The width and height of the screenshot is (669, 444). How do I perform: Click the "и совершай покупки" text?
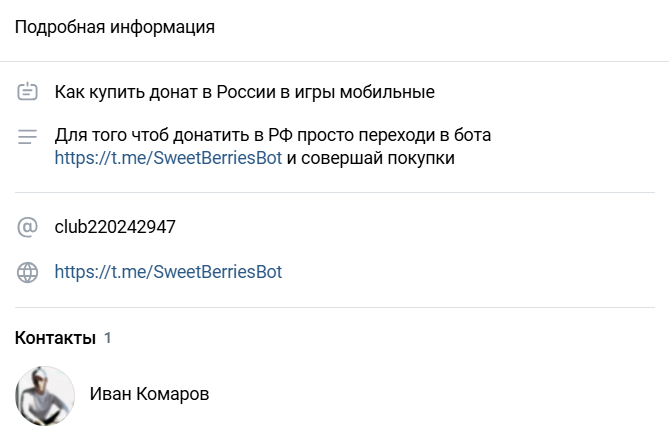(x=370, y=157)
